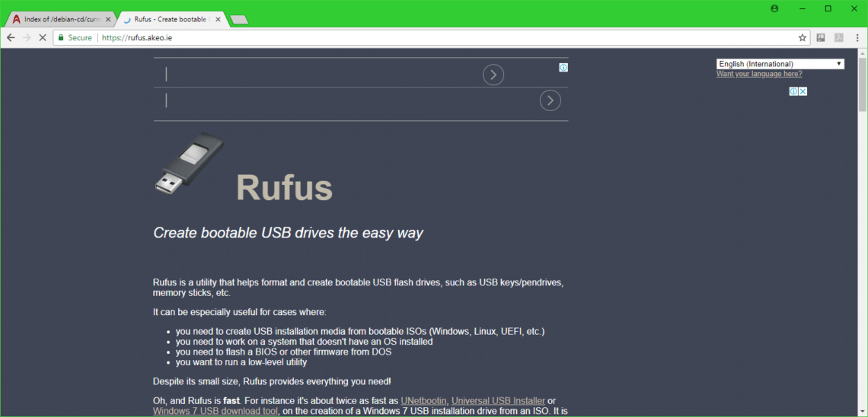Viewport: 868px width, 417px height.
Task: Click 'you need to flash a BIOS' bullet
Action: 284,352
